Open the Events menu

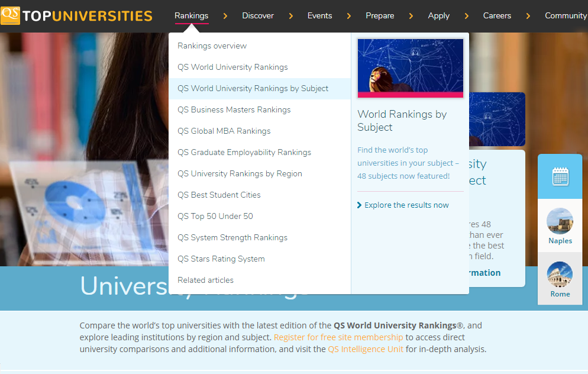click(x=319, y=16)
